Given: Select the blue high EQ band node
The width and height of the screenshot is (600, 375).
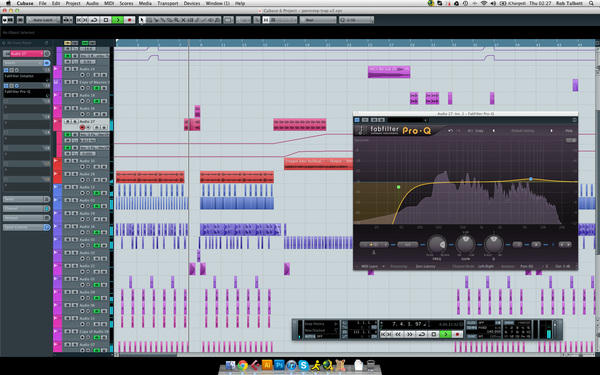Looking at the screenshot, I should pos(531,179).
